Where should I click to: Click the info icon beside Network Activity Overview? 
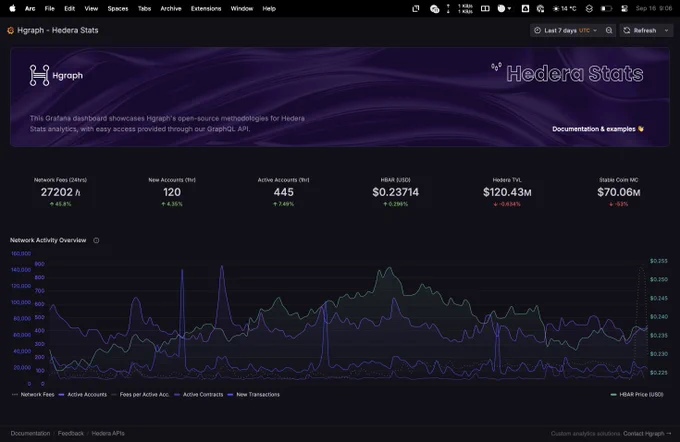[96, 240]
